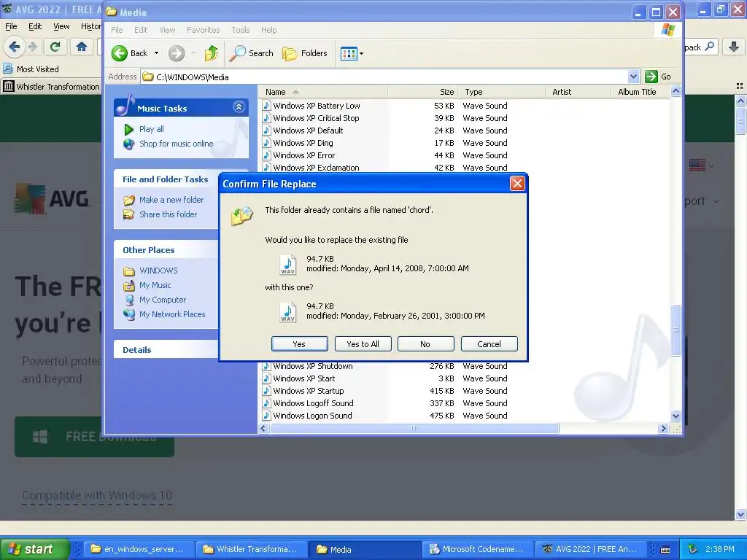The width and height of the screenshot is (747, 560).
Task: Sort by Album Title column header
Action: (639, 92)
